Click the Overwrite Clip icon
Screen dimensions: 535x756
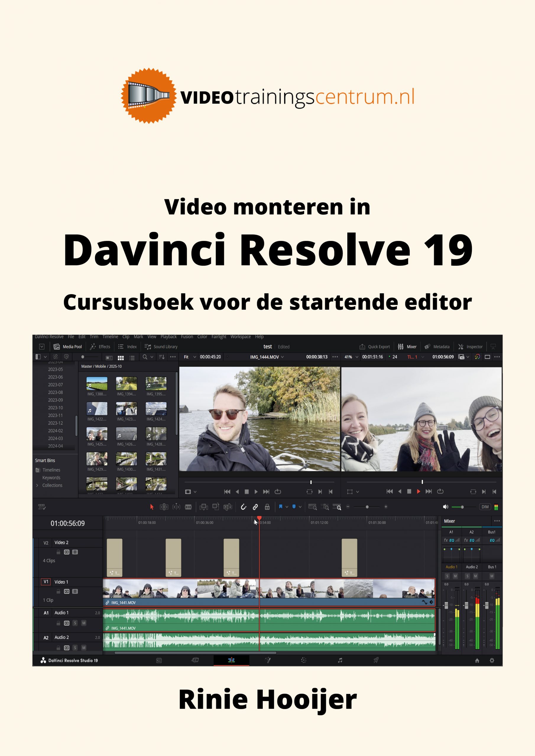coord(216,507)
